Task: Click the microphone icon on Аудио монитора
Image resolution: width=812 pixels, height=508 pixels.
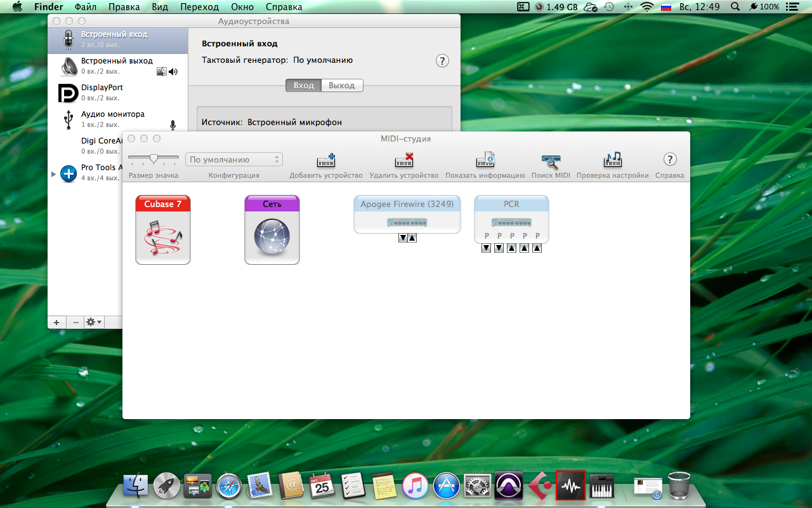Action: pos(173,125)
